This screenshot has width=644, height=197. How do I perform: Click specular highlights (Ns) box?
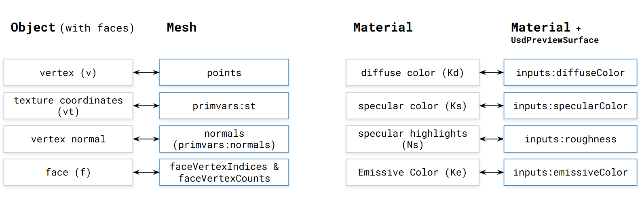pos(412,139)
